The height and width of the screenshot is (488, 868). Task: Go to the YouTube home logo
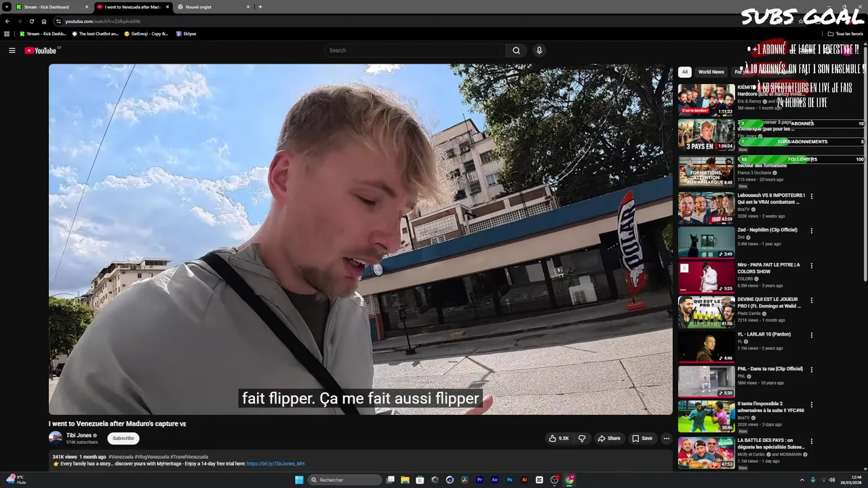point(41,50)
